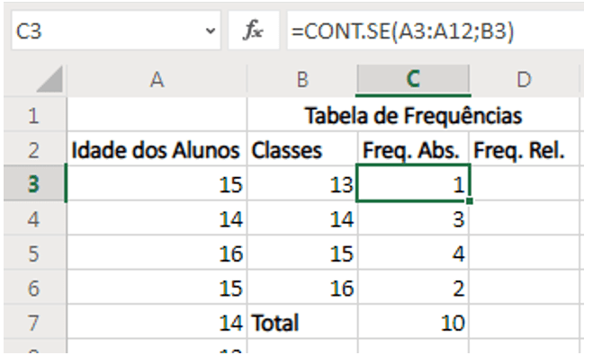Select the Classes header cell
Screen dimensions: 593x364
point(301,151)
